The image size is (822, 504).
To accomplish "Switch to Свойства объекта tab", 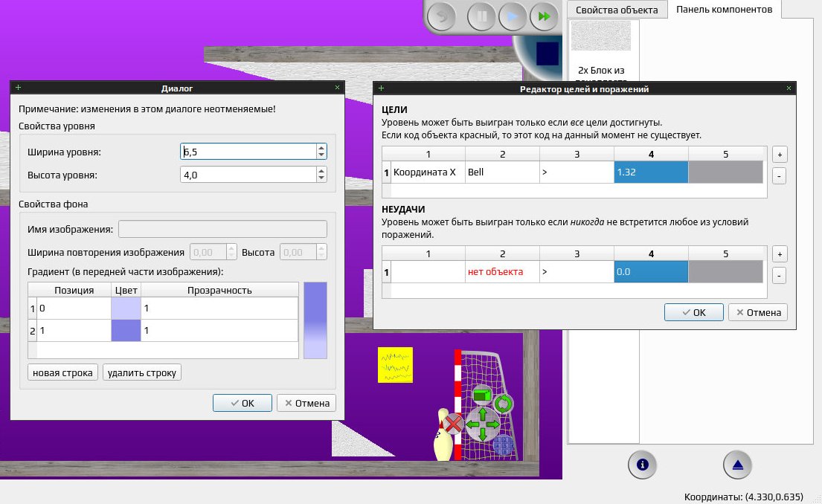I will [617, 10].
